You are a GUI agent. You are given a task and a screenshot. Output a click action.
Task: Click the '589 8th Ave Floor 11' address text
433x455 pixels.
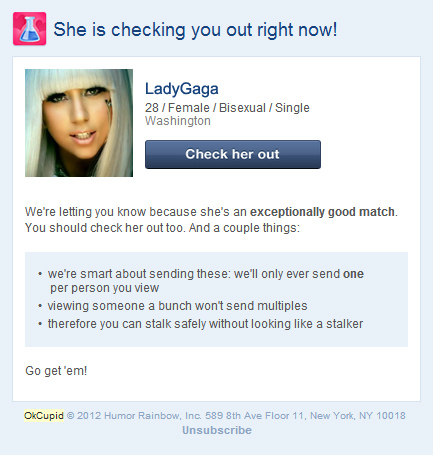254,416
